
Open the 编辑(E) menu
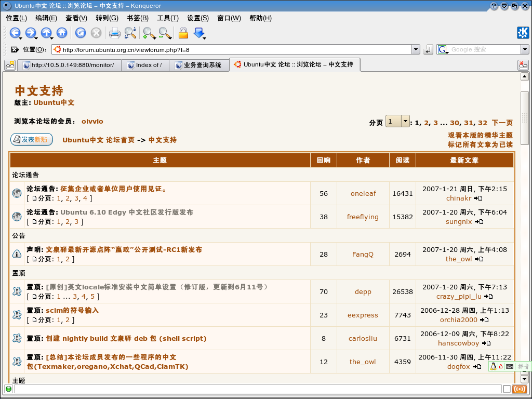pos(46,18)
